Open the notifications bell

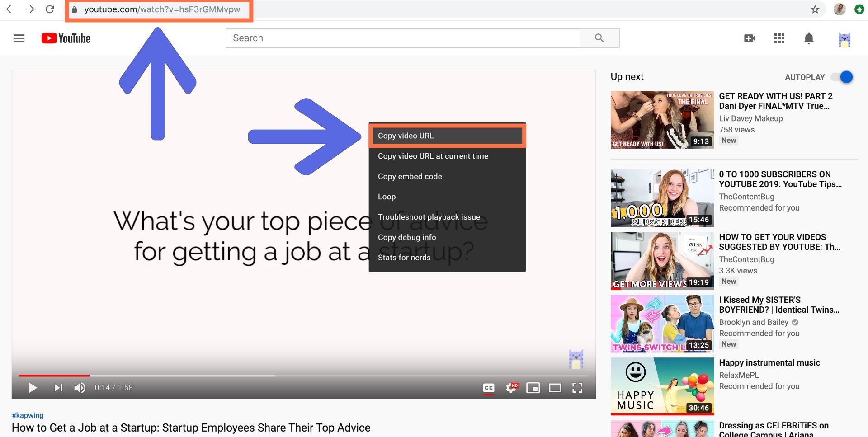click(x=809, y=38)
